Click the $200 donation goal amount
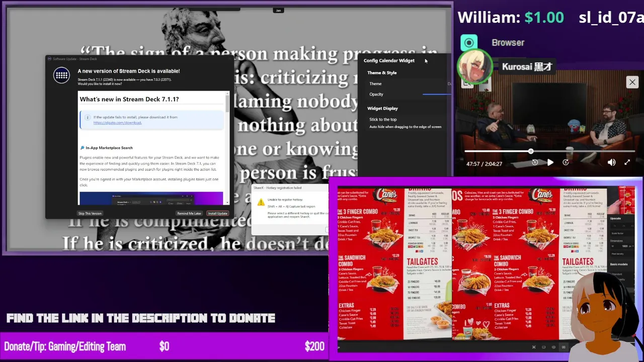 (x=314, y=346)
